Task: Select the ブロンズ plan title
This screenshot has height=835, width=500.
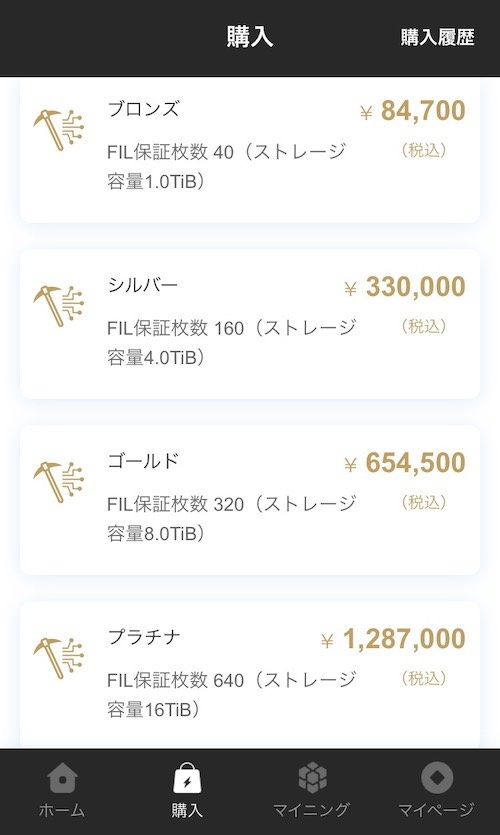Action: (x=143, y=109)
